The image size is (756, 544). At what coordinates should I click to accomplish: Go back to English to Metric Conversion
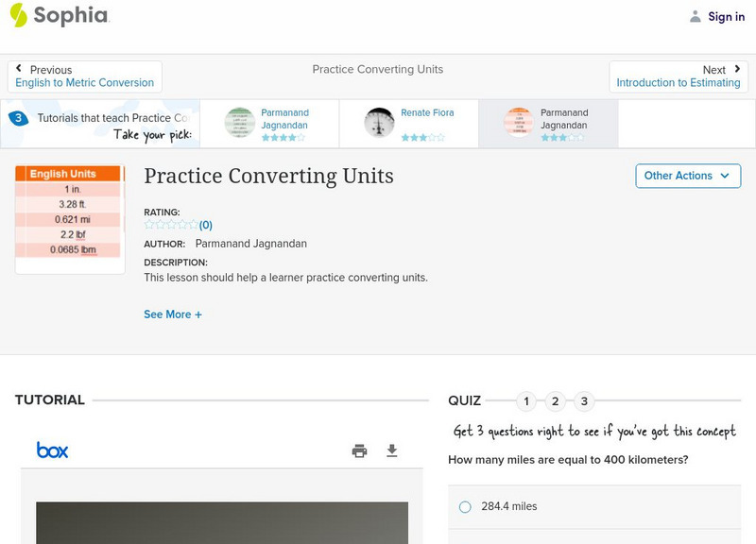[x=84, y=82]
